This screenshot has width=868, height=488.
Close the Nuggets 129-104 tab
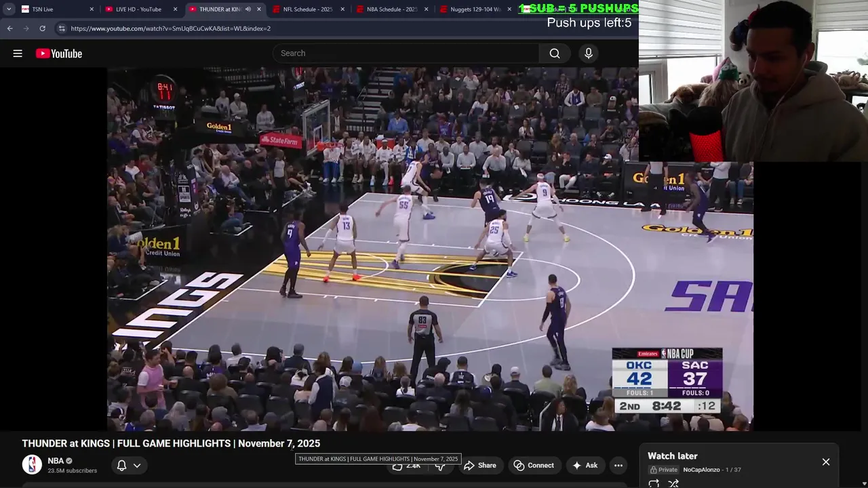[509, 9]
